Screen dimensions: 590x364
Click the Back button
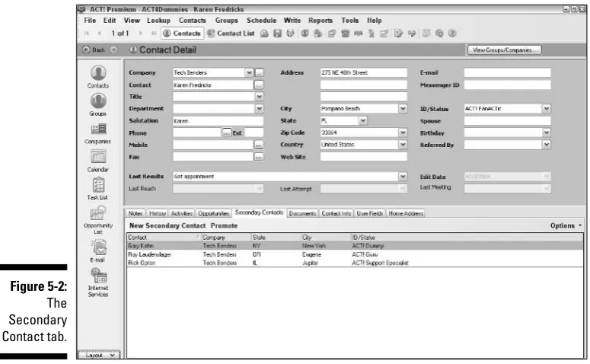coord(94,49)
